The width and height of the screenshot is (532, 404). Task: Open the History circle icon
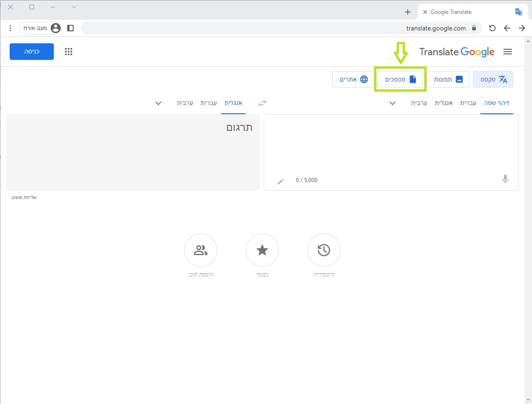[324, 250]
